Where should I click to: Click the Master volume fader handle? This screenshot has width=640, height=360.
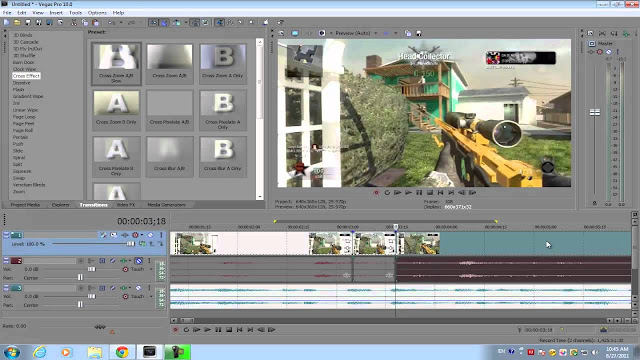tap(595, 112)
